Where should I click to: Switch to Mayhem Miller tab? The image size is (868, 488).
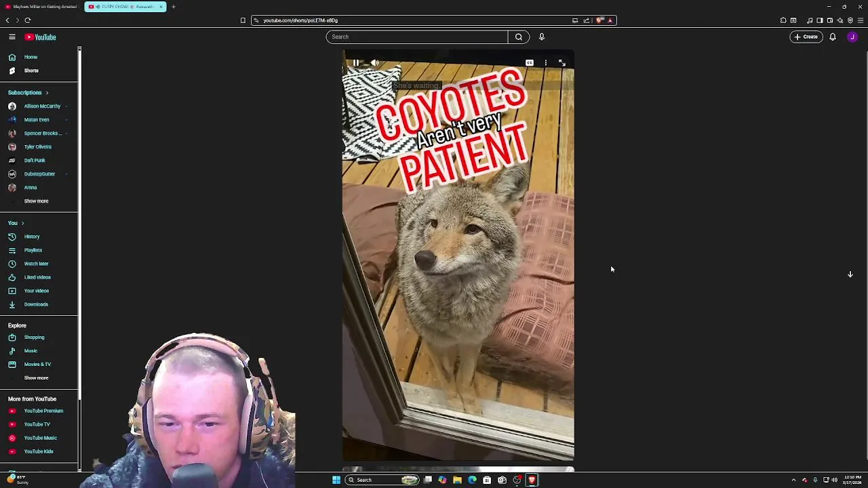[41, 7]
